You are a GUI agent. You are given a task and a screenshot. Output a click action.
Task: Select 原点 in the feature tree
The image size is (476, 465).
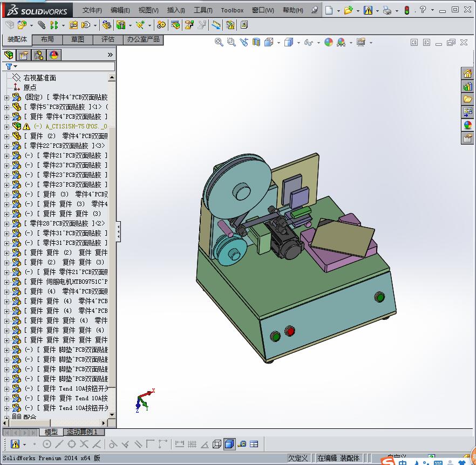[x=30, y=88]
